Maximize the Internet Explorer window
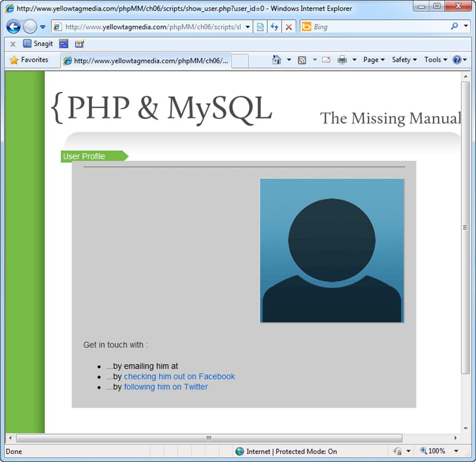This screenshot has width=476, height=462. pos(437,6)
